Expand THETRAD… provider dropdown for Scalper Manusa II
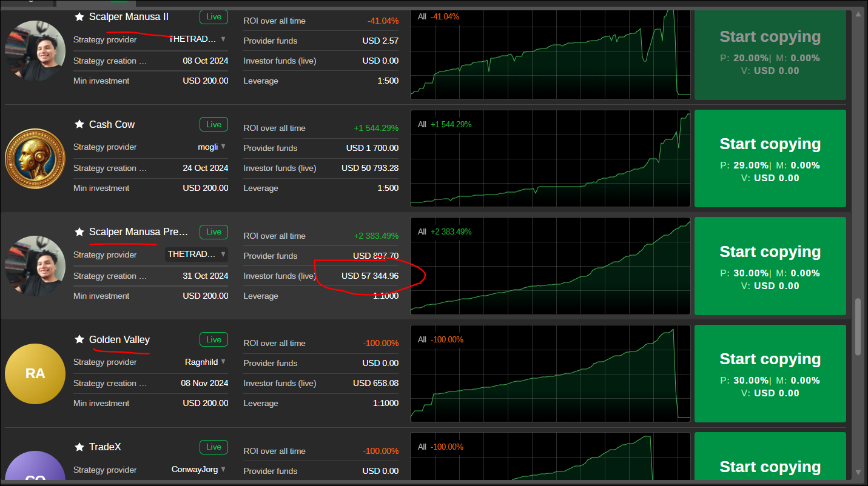This screenshot has width=868, height=486. 223,39
